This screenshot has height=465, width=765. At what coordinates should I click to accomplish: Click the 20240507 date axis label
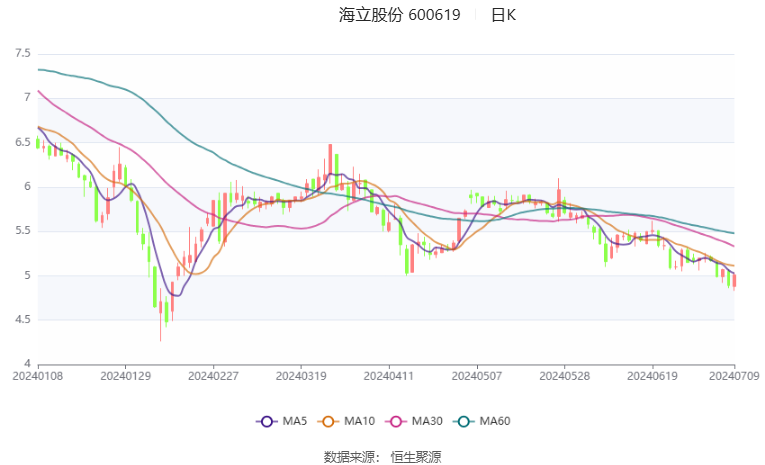477,376
